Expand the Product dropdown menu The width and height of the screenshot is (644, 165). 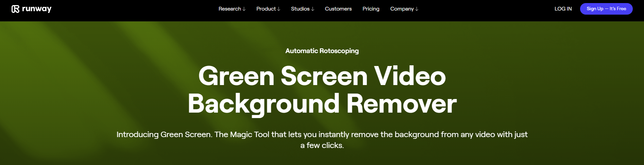coord(268,9)
